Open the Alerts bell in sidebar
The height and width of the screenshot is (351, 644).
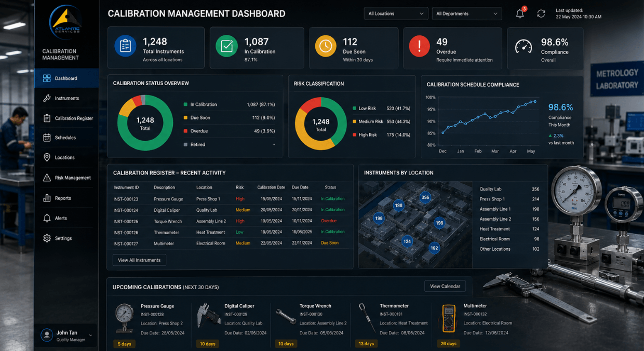(47, 218)
